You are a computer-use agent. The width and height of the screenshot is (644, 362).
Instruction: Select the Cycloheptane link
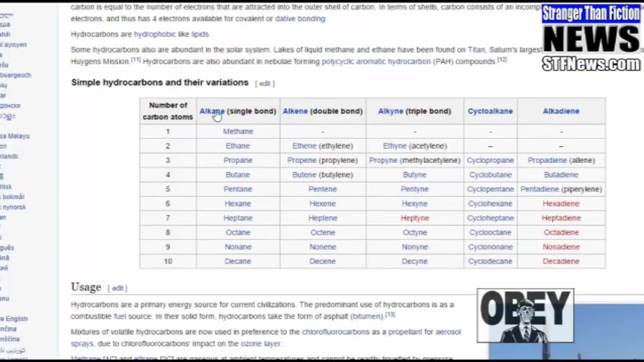tap(491, 218)
